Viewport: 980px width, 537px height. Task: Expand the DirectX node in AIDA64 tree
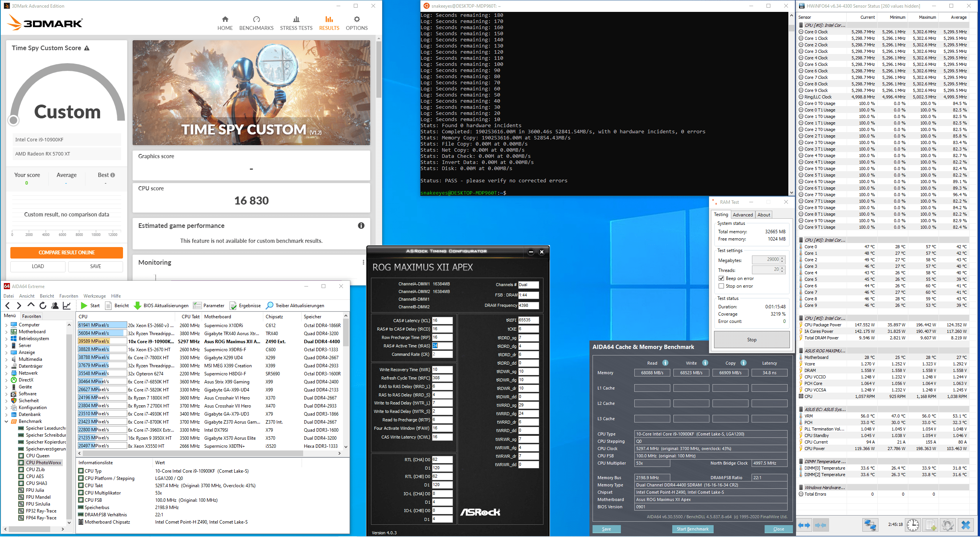(x=6, y=380)
